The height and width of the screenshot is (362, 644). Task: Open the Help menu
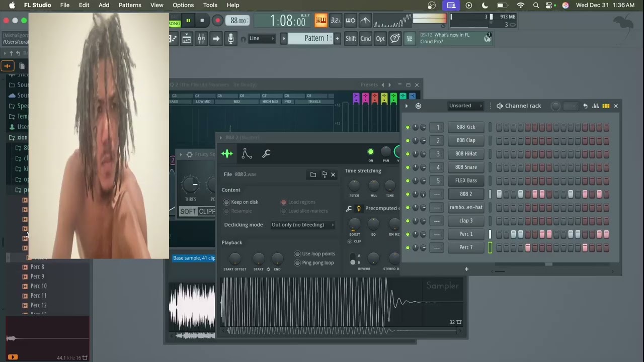233,5
